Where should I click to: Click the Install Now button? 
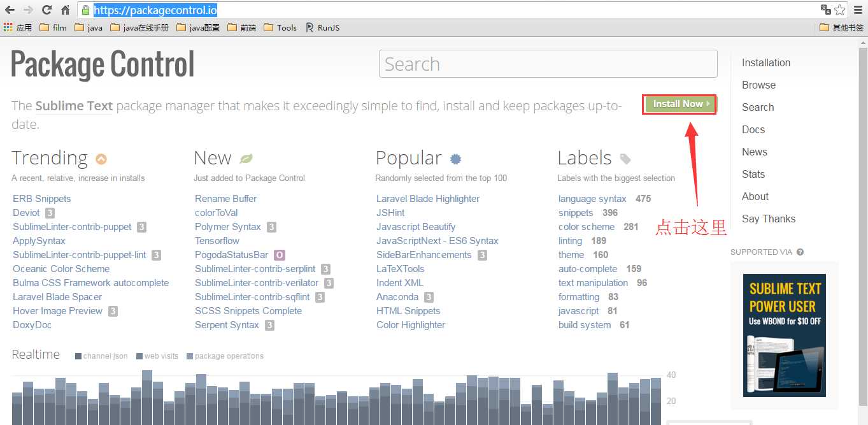click(679, 104)
